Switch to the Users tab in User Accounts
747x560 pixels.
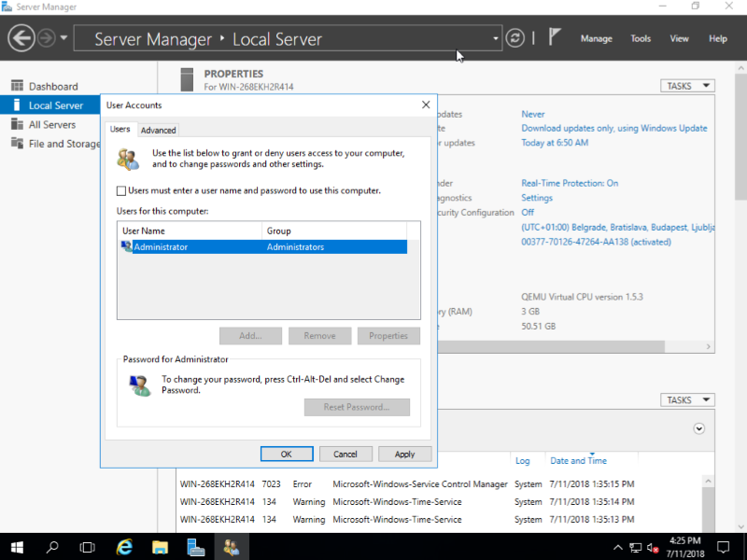tap(120, 129)
